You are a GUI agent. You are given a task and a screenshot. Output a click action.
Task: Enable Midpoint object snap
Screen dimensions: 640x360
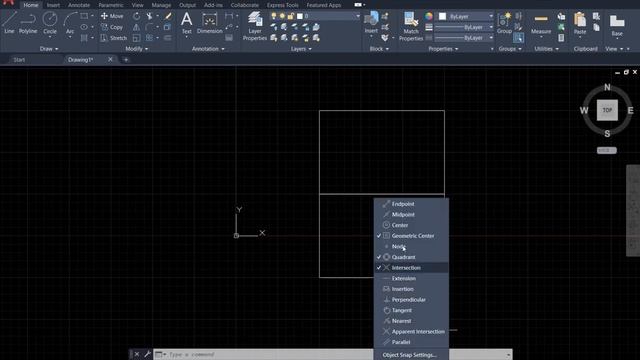411,214
